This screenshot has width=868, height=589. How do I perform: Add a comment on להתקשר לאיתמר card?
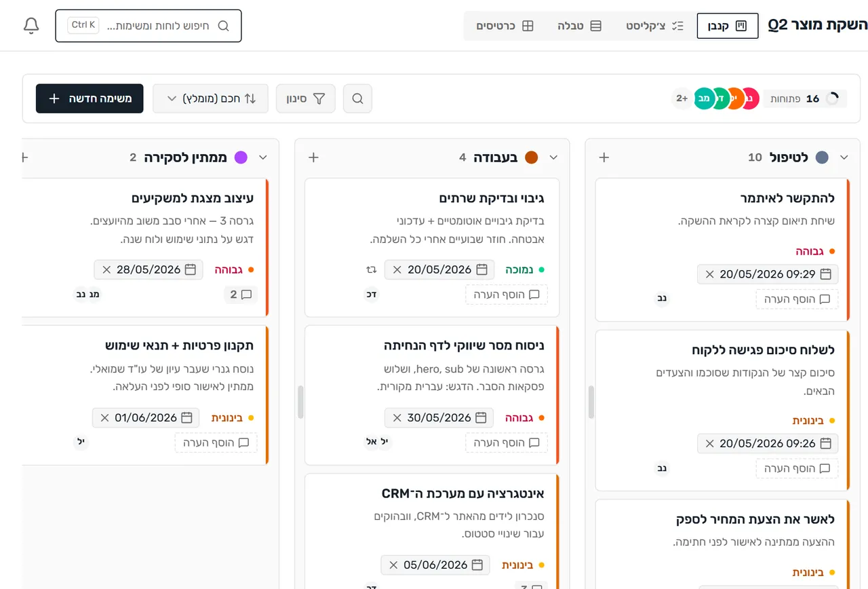point(797,299)
